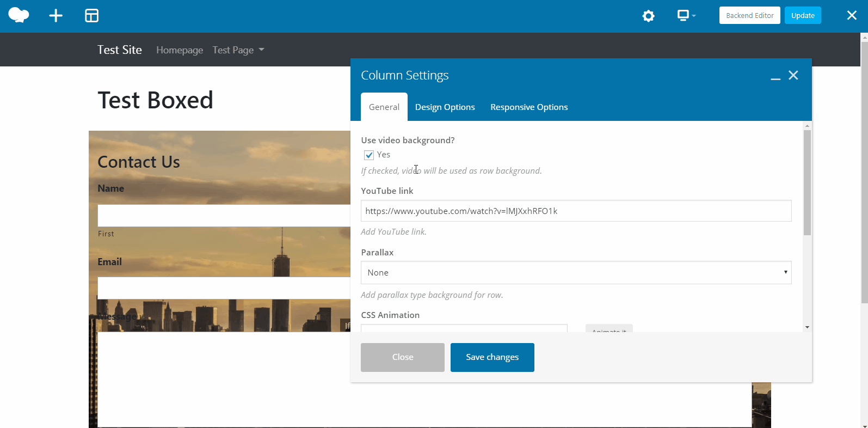Screen dimensions: 868x428
Task: Click the YouTube link input field
Action: pyautogui.click(x=576, y=211)
